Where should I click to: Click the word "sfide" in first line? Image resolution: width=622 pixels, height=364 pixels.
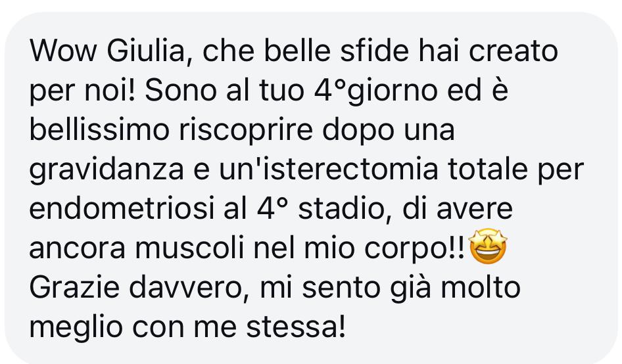(375, 51)
